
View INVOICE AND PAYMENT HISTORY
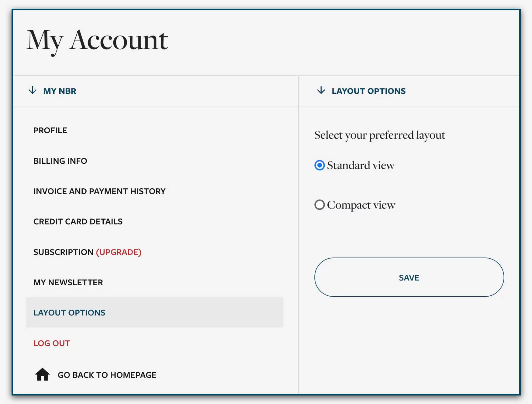[99, 191]
